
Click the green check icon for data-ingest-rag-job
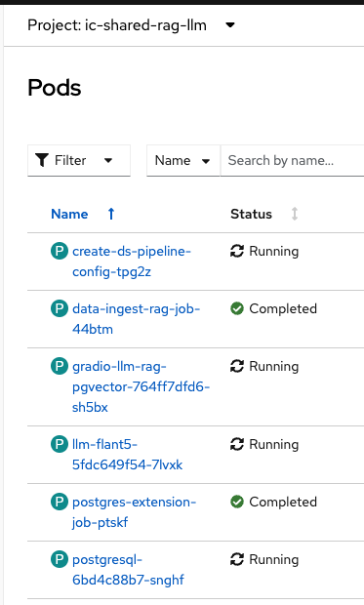click(237, 308)
